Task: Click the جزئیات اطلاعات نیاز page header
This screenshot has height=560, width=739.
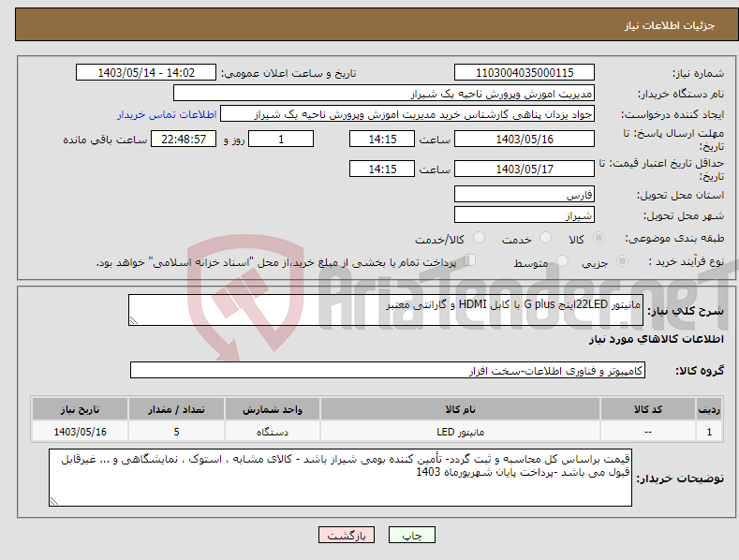Action: pos(670,25)
